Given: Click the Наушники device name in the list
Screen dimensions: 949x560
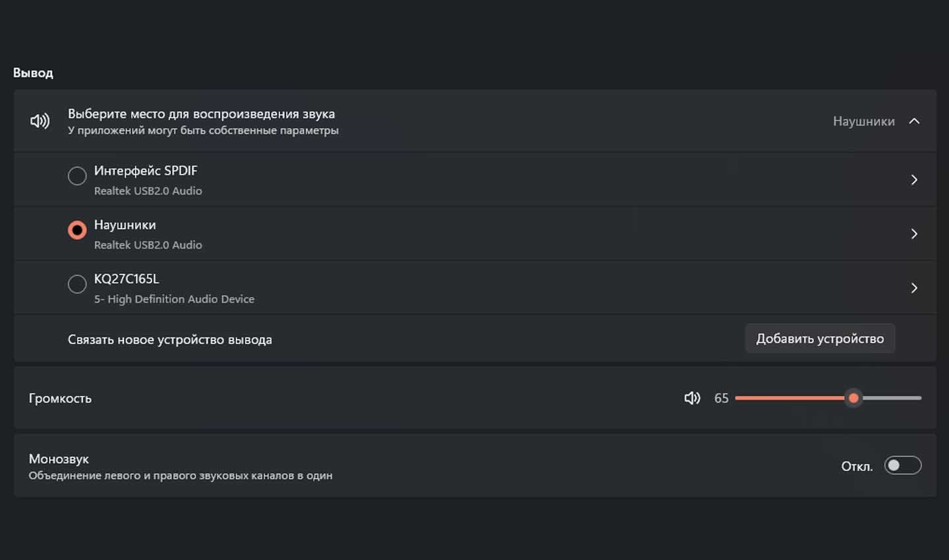Looking at the screenshot, I should [x=125, y=225].
